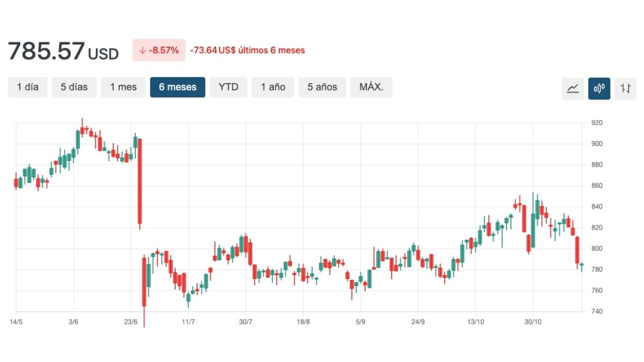This screenshot has height=362, width=644.
Task: Select the "MÁX." range option
Action: pos(371,87)
